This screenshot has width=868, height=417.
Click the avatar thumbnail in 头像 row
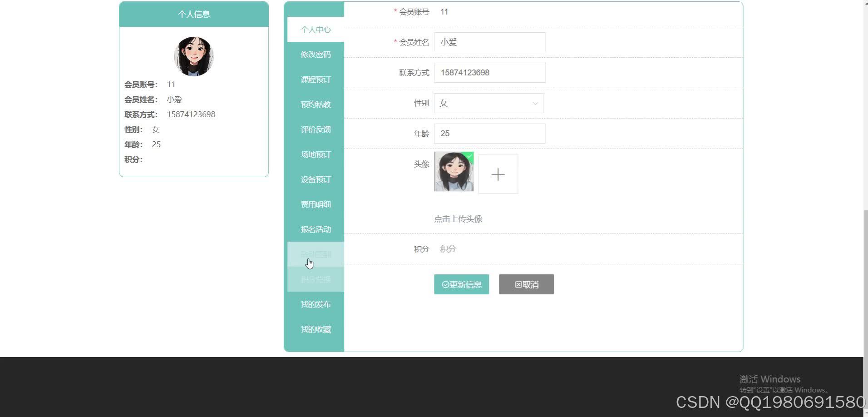click(x=454, y=173)
